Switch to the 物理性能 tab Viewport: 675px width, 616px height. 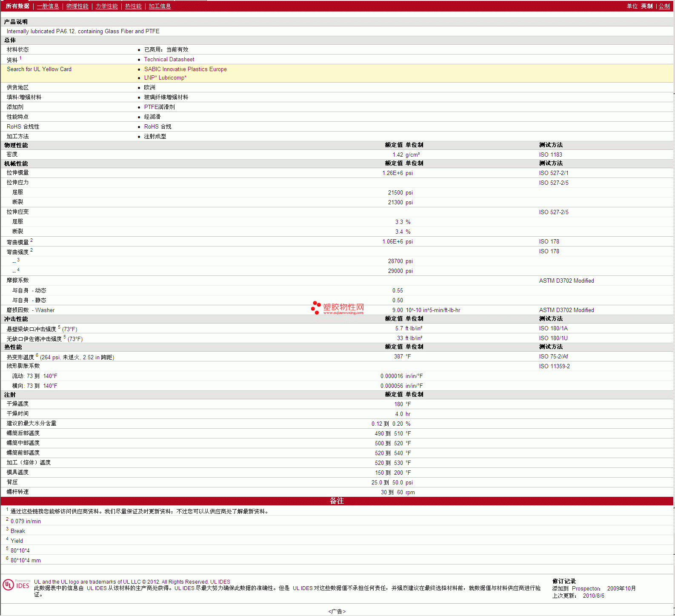pyautogui.click(x=77, y=6)
